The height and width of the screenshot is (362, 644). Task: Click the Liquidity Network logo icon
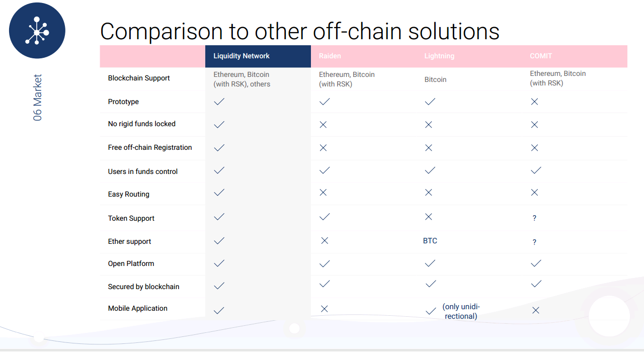[x=37, y=31]
